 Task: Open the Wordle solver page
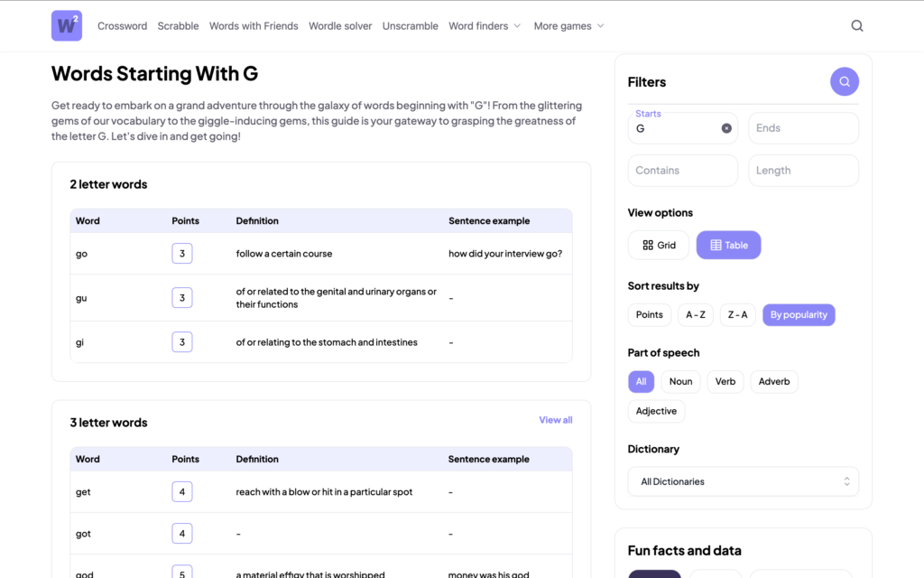click(340, 26)
